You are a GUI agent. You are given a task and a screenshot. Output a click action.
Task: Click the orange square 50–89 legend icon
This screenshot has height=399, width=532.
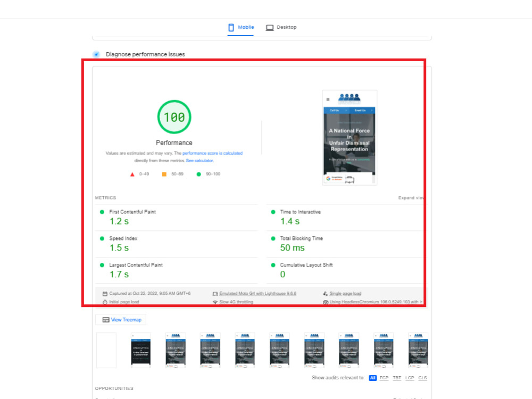point(164,174)
